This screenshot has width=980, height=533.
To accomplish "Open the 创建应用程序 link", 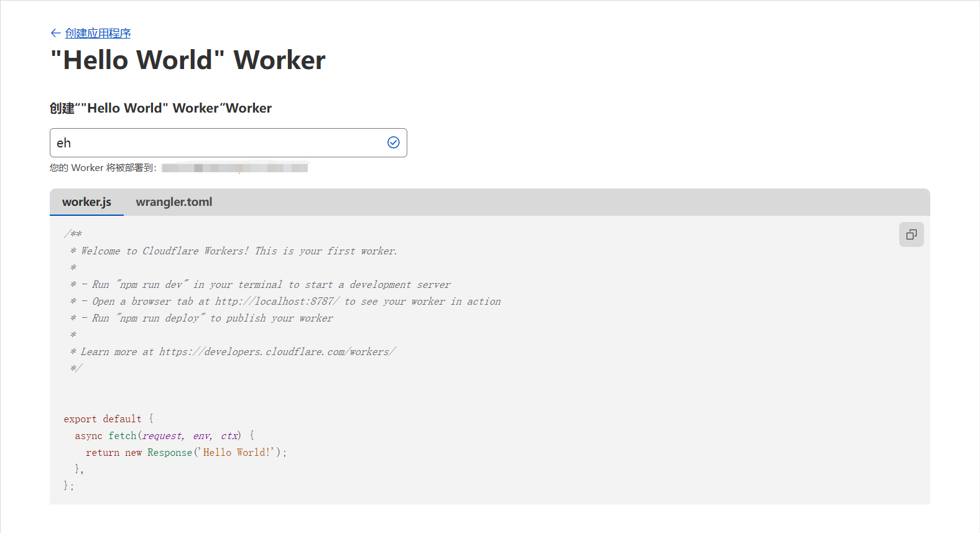I will pyautogui.click(x=98, y=33).
